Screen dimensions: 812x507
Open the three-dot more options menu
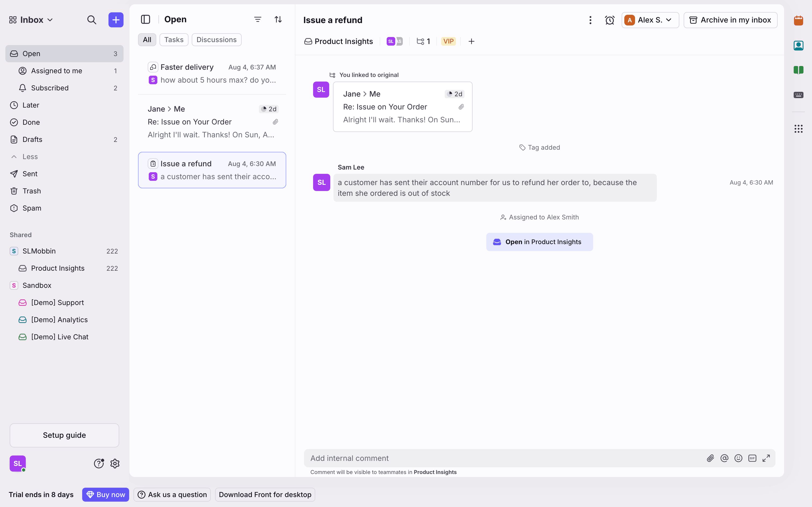point(590,20)
